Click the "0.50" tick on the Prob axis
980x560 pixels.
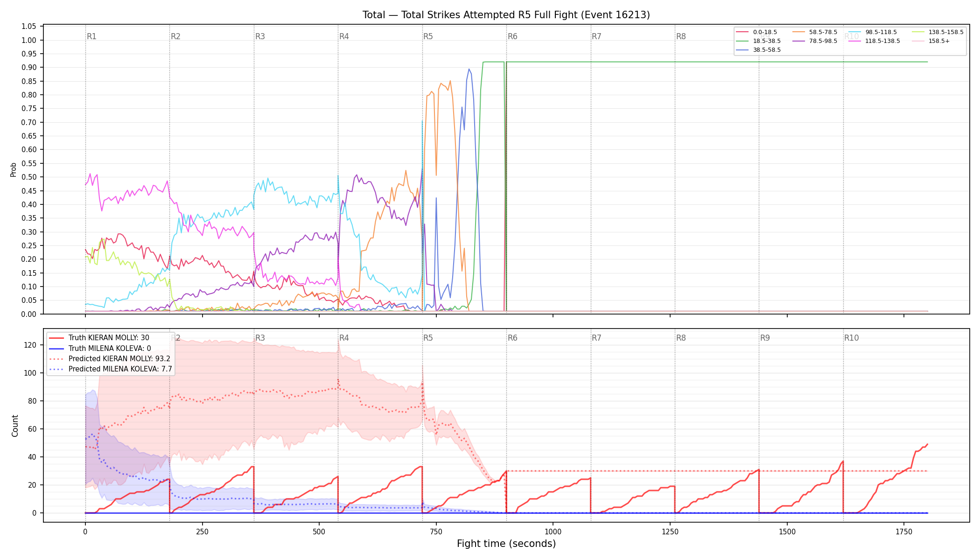tap(29, 177)
